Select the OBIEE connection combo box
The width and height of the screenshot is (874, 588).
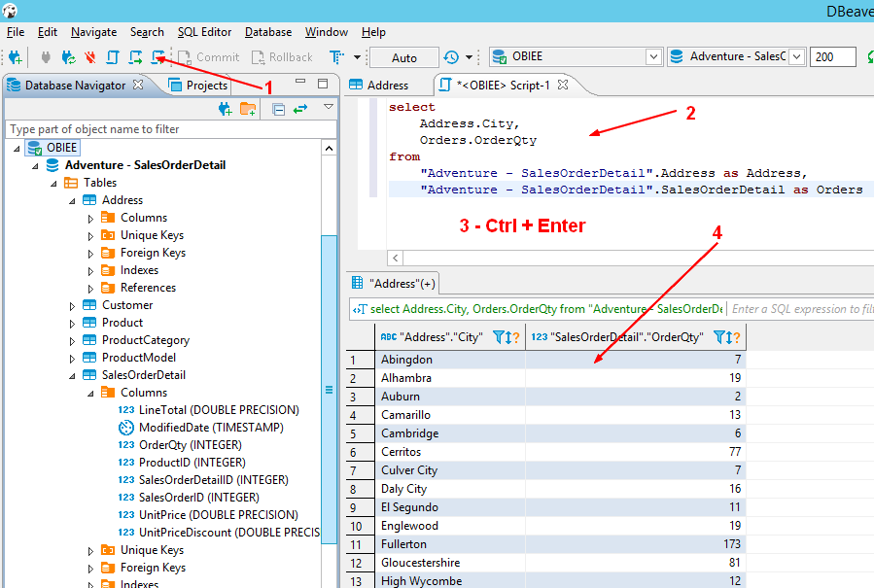click(x=574, y=56)
